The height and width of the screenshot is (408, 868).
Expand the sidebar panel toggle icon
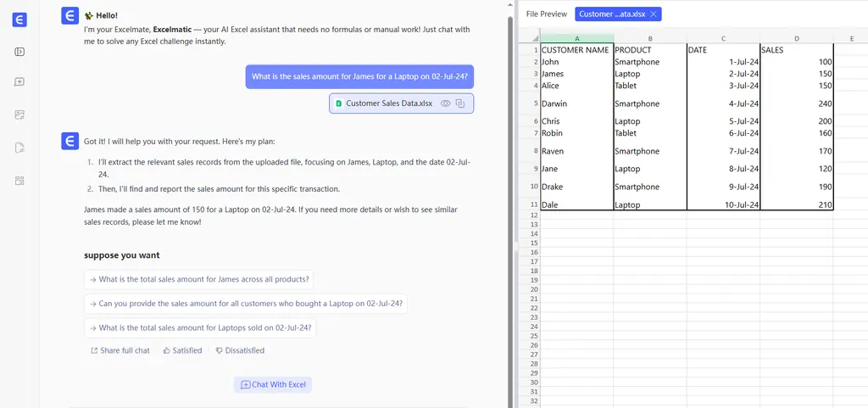tap(19, 52)
